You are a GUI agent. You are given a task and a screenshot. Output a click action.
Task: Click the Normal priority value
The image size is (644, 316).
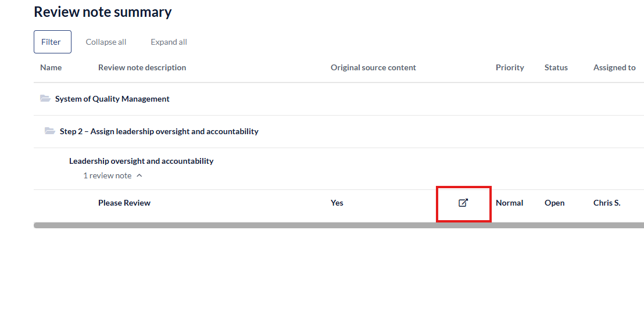[509, 203]
